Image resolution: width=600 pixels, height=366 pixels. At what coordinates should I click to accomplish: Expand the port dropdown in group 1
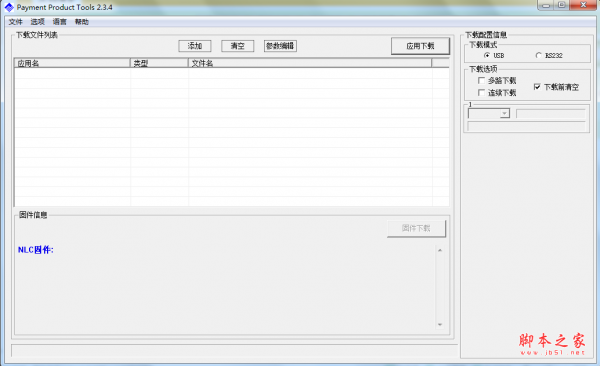(x=505, y=114)
